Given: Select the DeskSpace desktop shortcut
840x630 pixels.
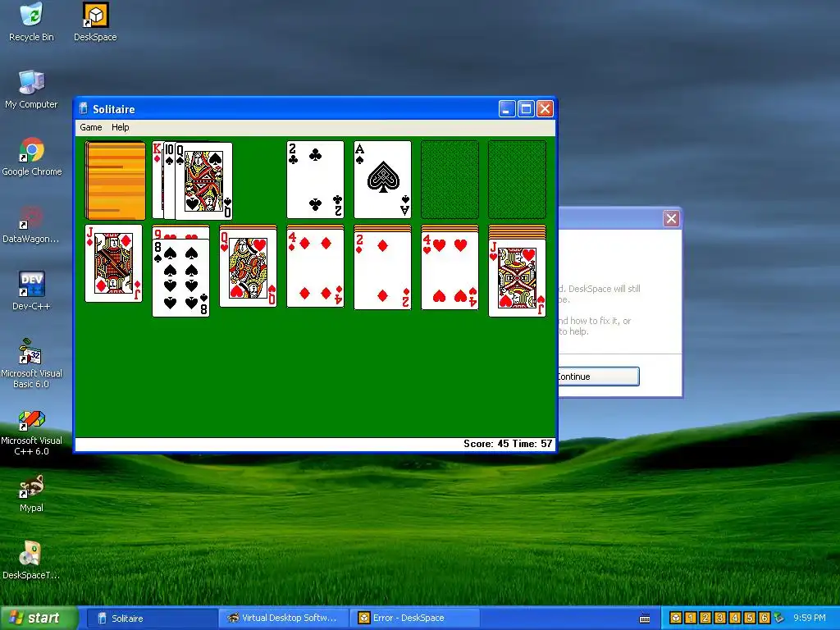Looking at the screenshot, I should (x=95, y=22).
